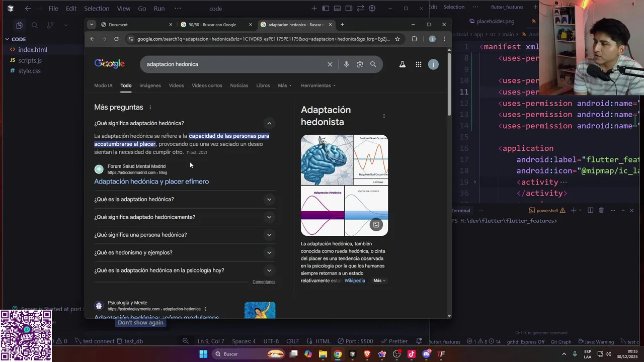Open Source Control in the editor activity bar

pyautogui.click(x=50, y=25)
